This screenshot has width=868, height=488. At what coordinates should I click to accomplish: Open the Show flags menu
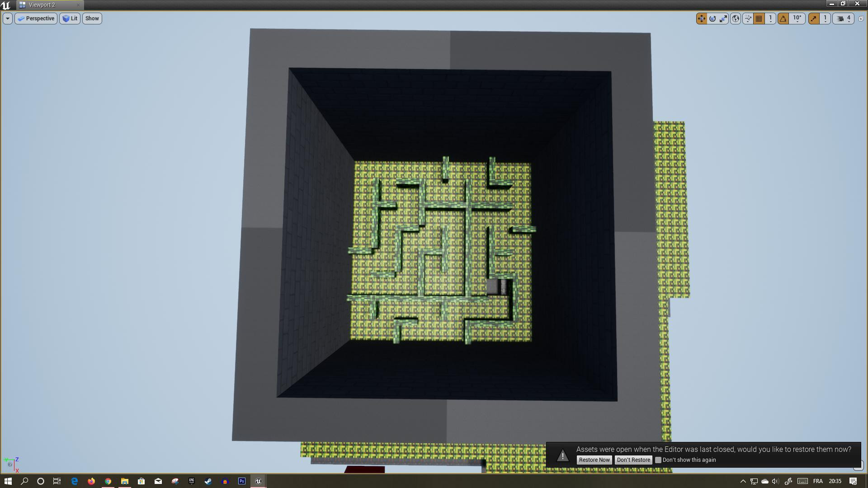click(x=92, y=19)
